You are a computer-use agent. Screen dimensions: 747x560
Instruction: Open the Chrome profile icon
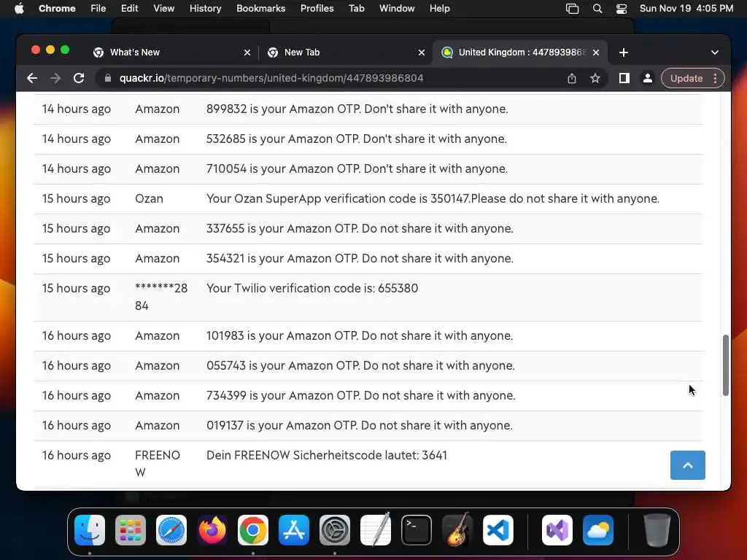click(648, 78)
